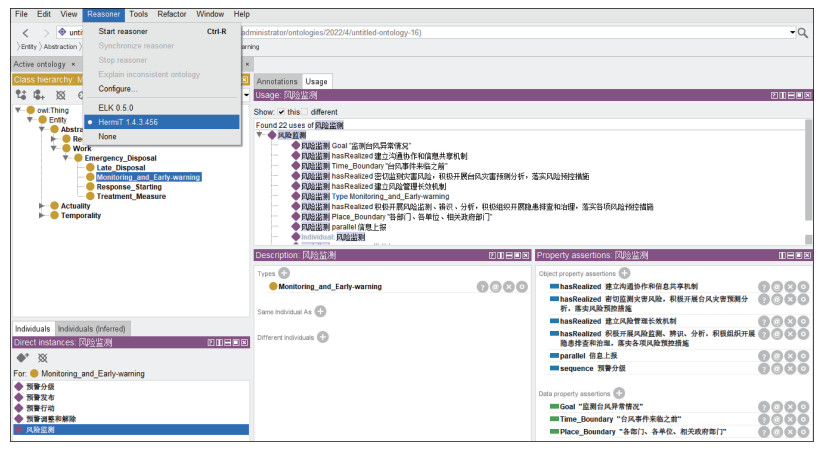Click the search magnifier icon in address bar
826x450 pixels.
click(x=801, y=33)
